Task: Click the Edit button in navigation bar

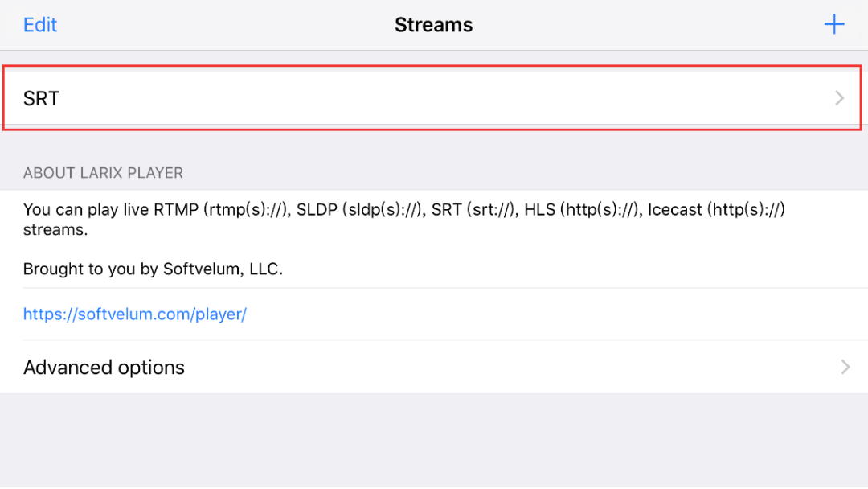Action: tap(40, 25)
